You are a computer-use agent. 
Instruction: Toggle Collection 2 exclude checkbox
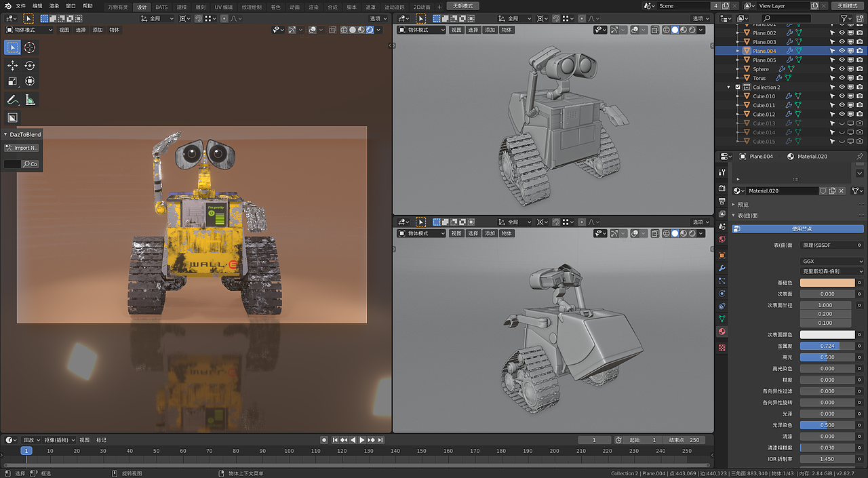738,87
